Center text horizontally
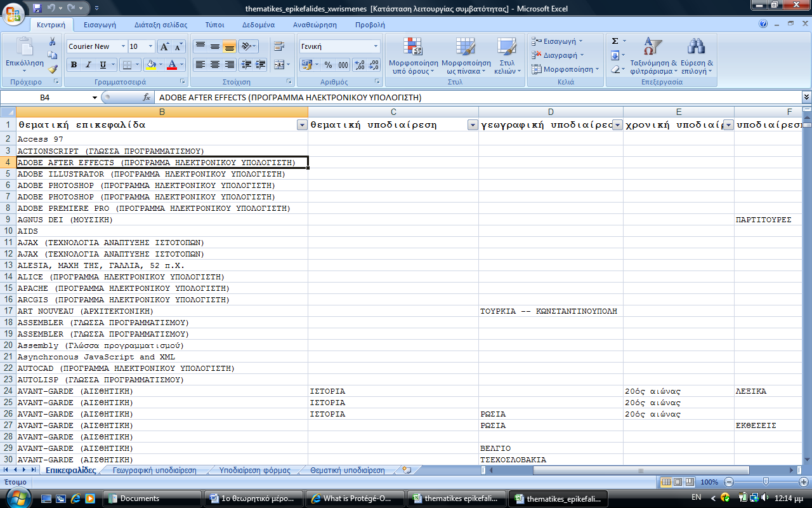812x508 pixels. tap(215, 65)
